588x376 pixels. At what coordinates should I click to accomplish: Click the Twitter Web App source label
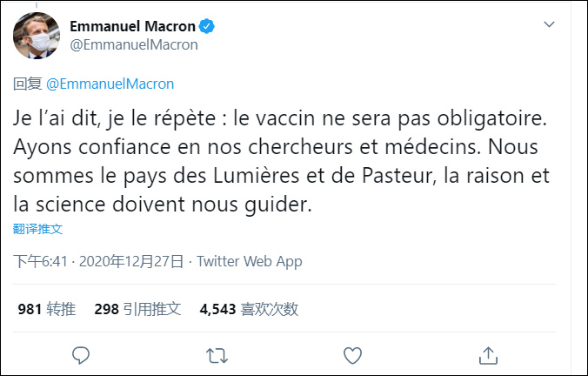[250, 261]
